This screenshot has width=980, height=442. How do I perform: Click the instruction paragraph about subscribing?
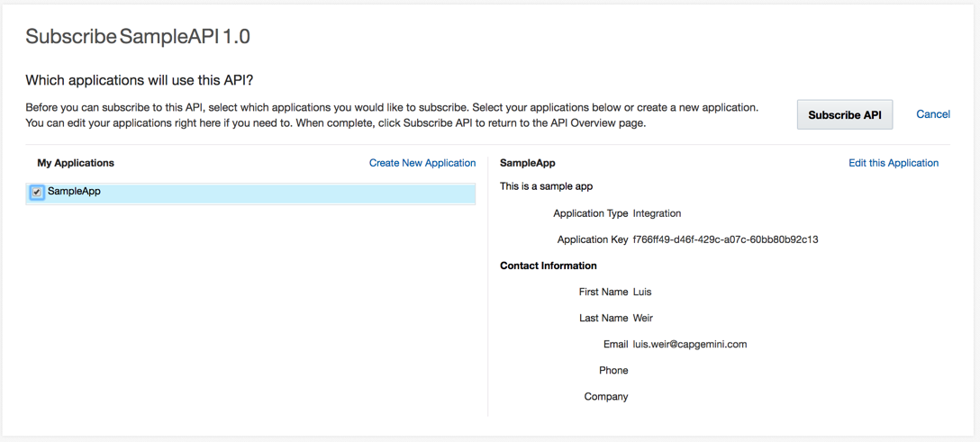[392, 115]
